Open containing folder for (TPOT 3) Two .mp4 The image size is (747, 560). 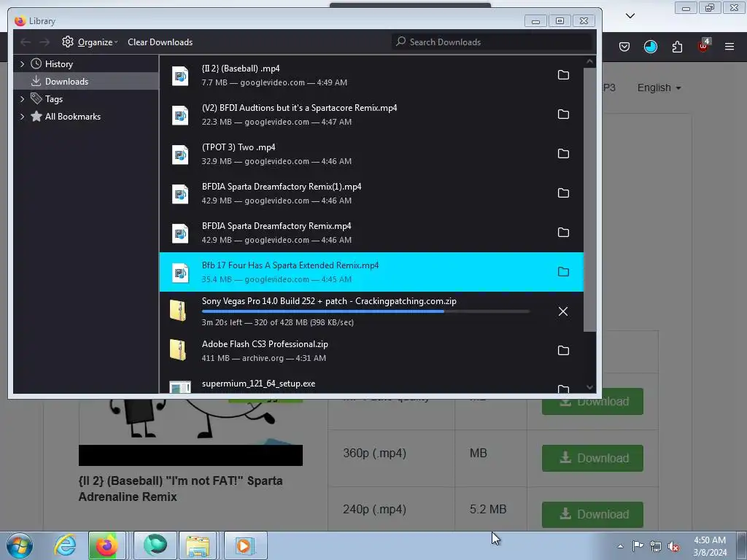pos(563,153)
